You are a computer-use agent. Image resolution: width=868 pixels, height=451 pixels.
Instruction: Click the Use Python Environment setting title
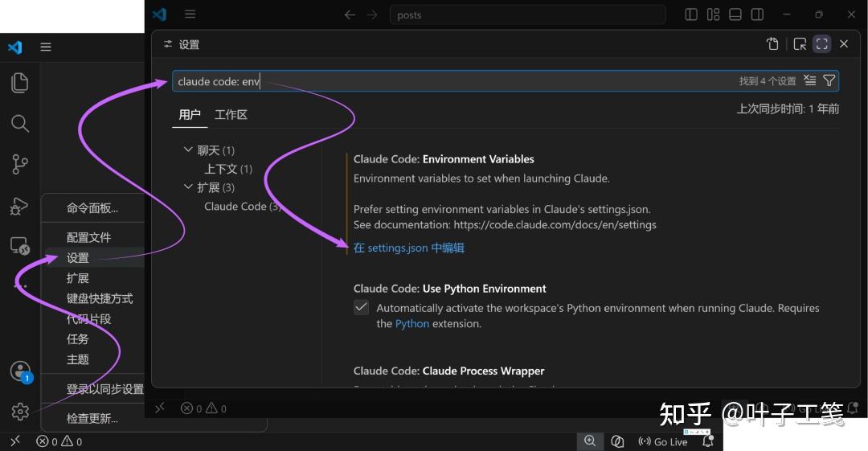coord(449,289)
